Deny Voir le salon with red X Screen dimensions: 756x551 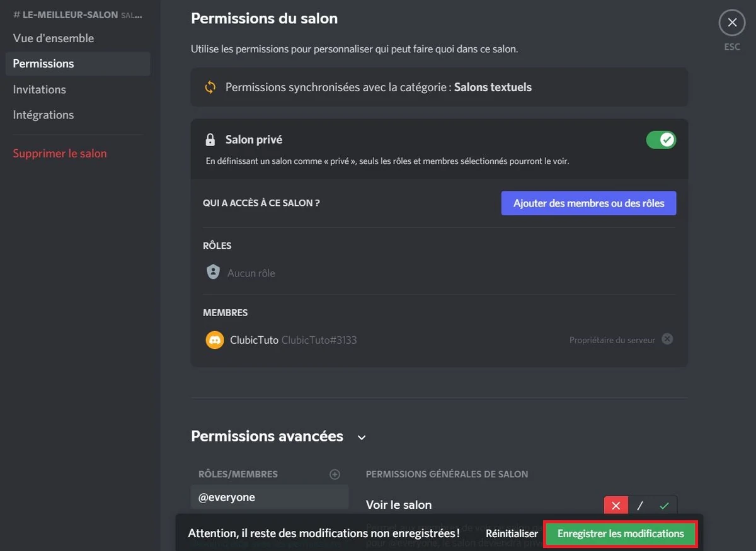pyautogui.click(x=616, y=506)
